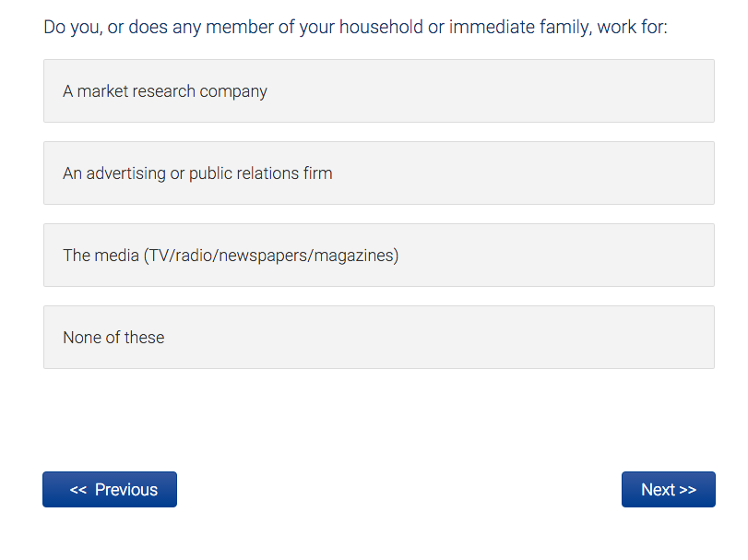Click the word "Next" on the forward button
The image size is (748, 560).
pyautogui.click(x=658, y=490)
